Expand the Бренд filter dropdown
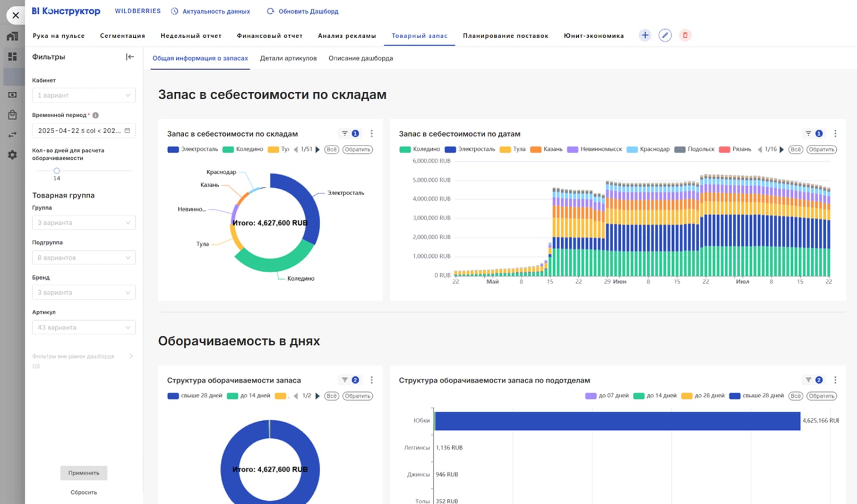The width and height of the screenshot is (857, 504). pyautogui.click(x=84, y=292)
